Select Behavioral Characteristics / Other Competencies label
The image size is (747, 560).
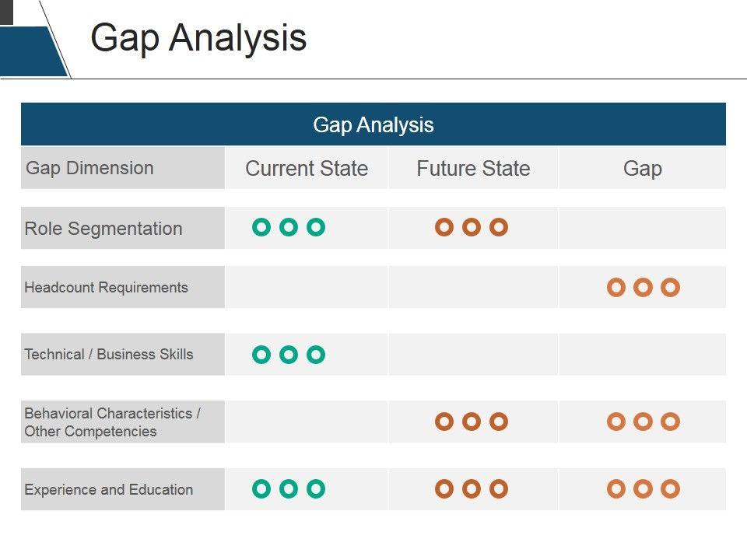pos(113,422)
